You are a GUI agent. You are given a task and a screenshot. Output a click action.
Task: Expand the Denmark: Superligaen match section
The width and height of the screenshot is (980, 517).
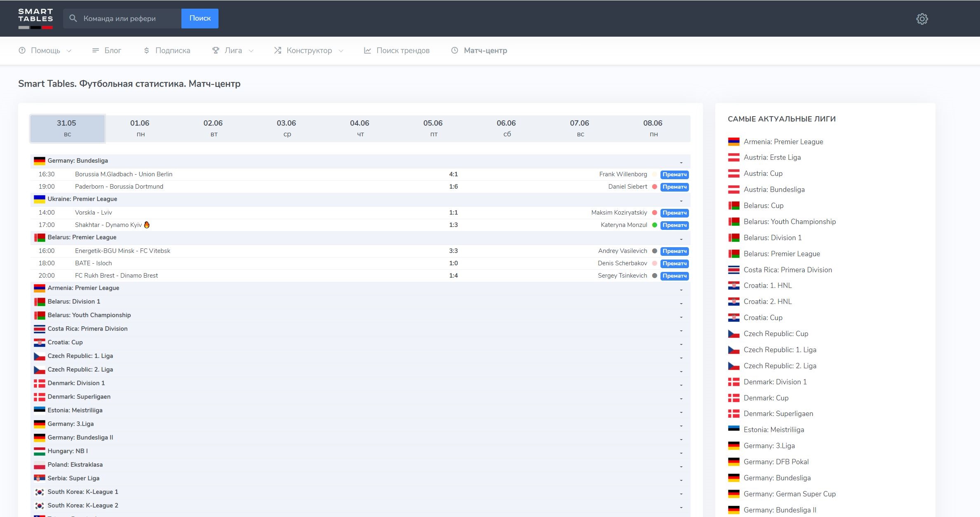pyautogui.click(x=681, y=398)
